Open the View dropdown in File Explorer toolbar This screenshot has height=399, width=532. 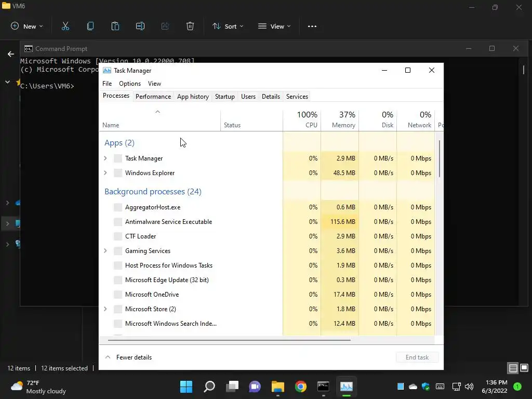click(x=274, y=26)
